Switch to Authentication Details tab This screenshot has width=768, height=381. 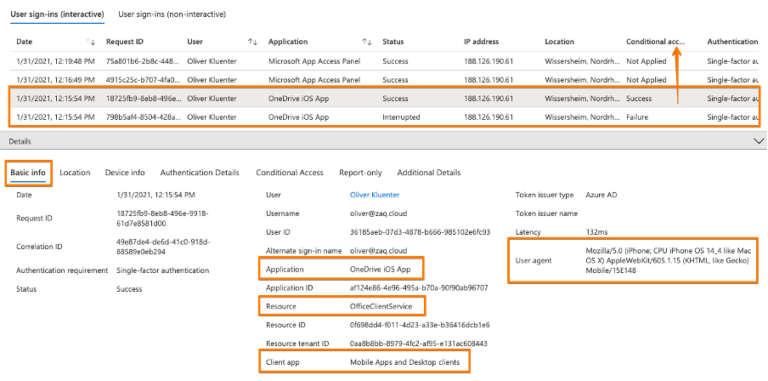tap(200, 172)
